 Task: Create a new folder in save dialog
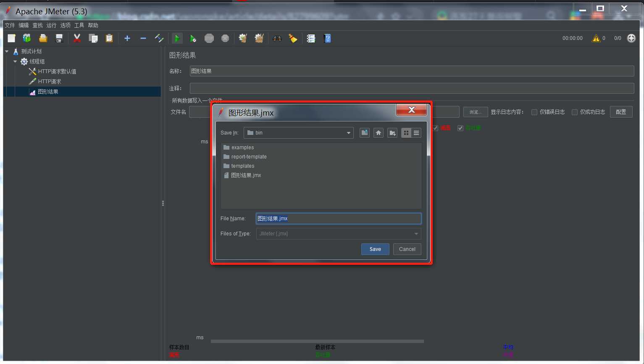point(392,133)
